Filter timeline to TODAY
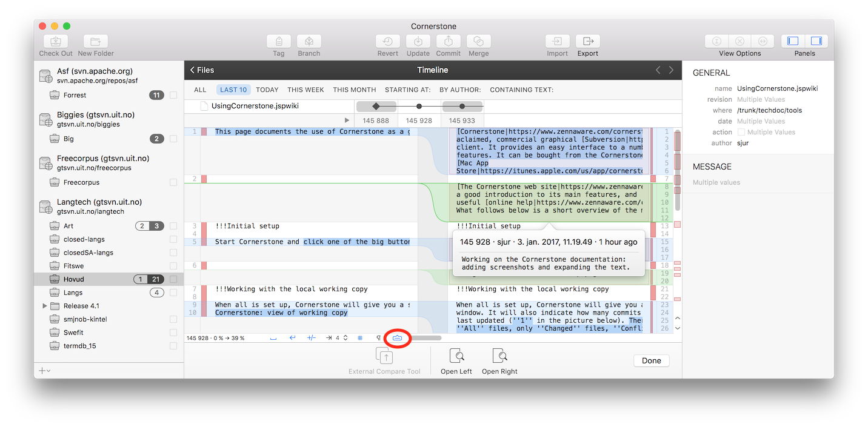This screenshot has width=868, height=427. [x=267, y=90]
